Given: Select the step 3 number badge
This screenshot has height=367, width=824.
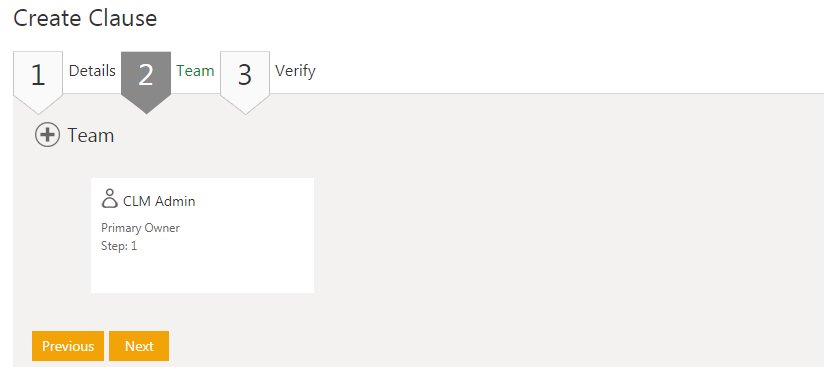Looking at the screenshot, I should pyautogui.click(x=245, y=75).
